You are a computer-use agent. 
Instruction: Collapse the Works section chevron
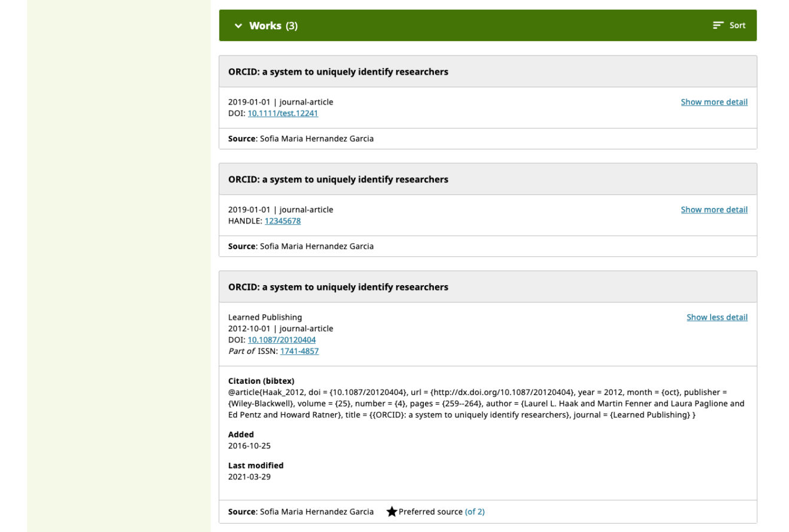238,26
